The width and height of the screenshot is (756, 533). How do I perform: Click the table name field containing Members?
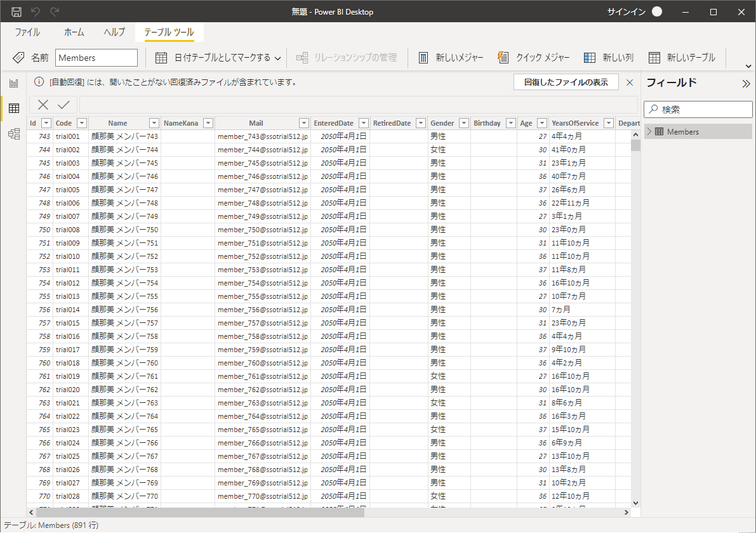(x=96, y=58)
